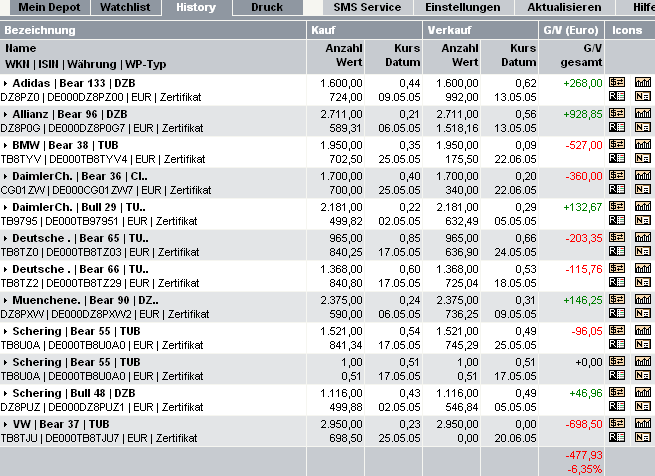Screen dimensions: 655x476
Task: Expand the VW Bear 37 row arrow
Action: 5,424
